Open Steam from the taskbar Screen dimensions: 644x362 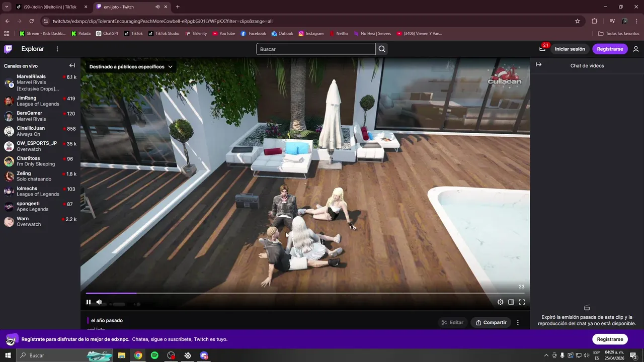pyautogui.click(x=188, y=355)
